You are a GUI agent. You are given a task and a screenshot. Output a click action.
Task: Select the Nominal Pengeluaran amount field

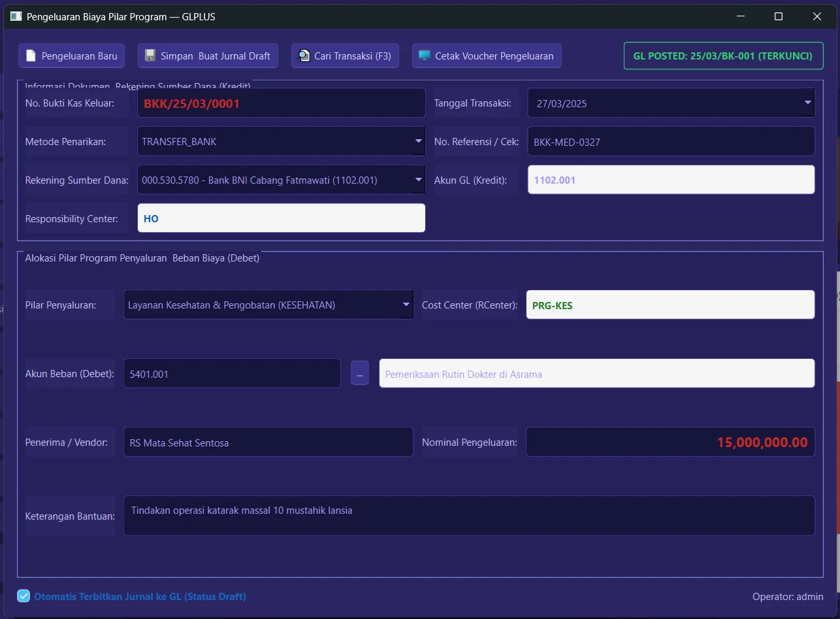point(671,442)
